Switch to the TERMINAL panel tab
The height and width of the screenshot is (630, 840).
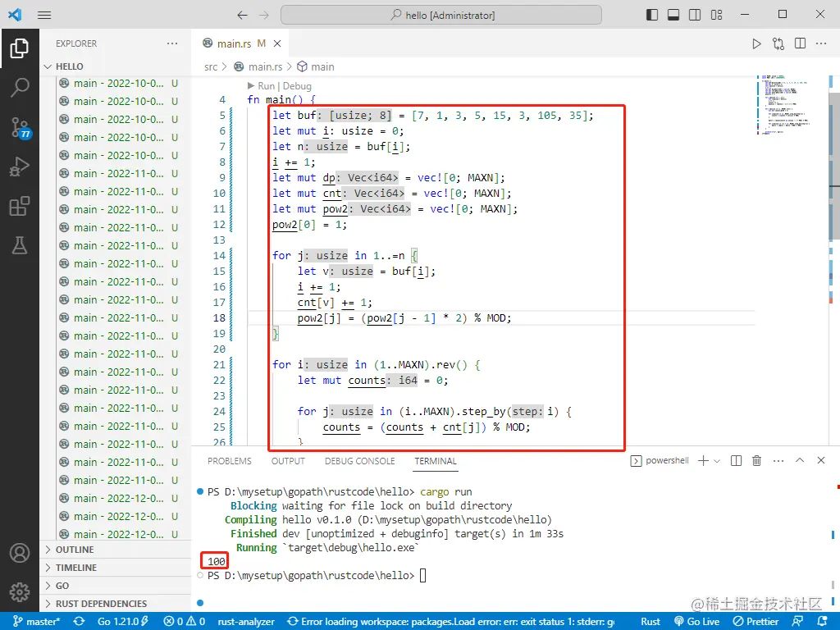click(436, 461)
